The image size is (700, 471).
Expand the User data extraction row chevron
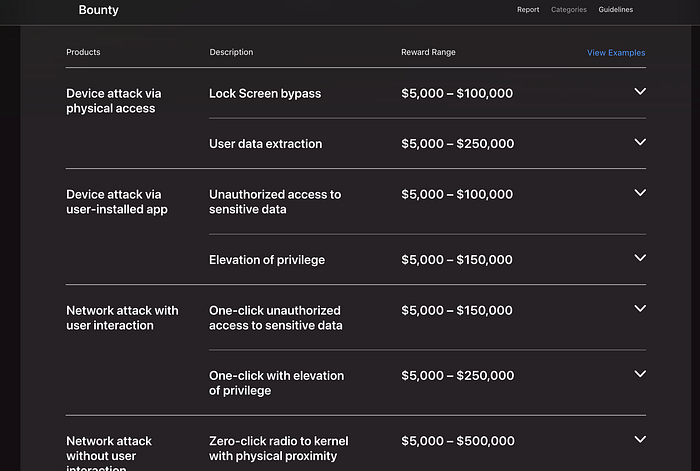click(x=640, y=142)
